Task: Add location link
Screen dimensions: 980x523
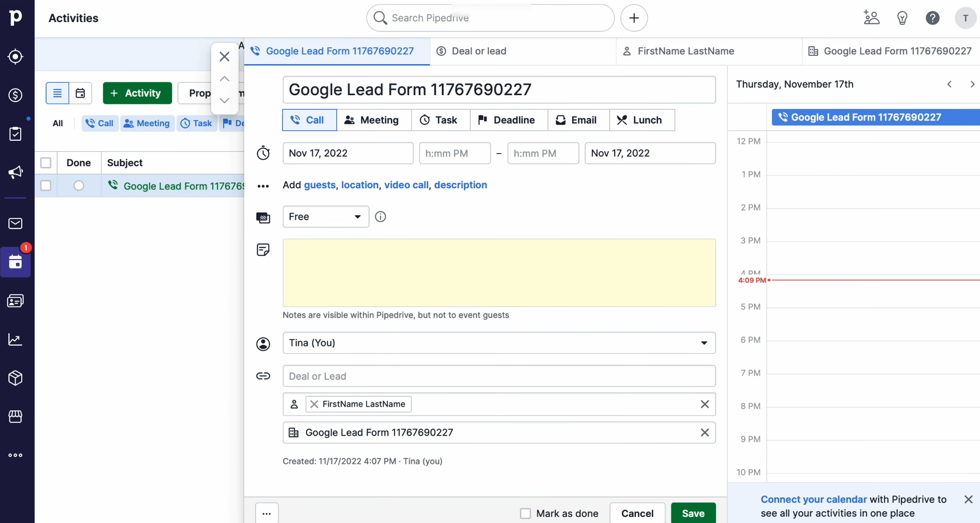Action: [360, 185]
